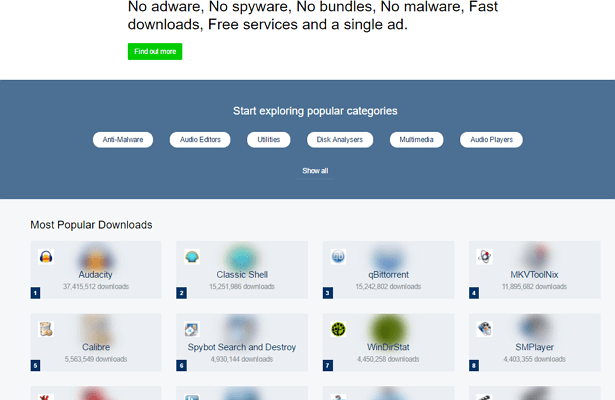Open the SMPlayer title link
615x400 pixels.
click(534, 347)
